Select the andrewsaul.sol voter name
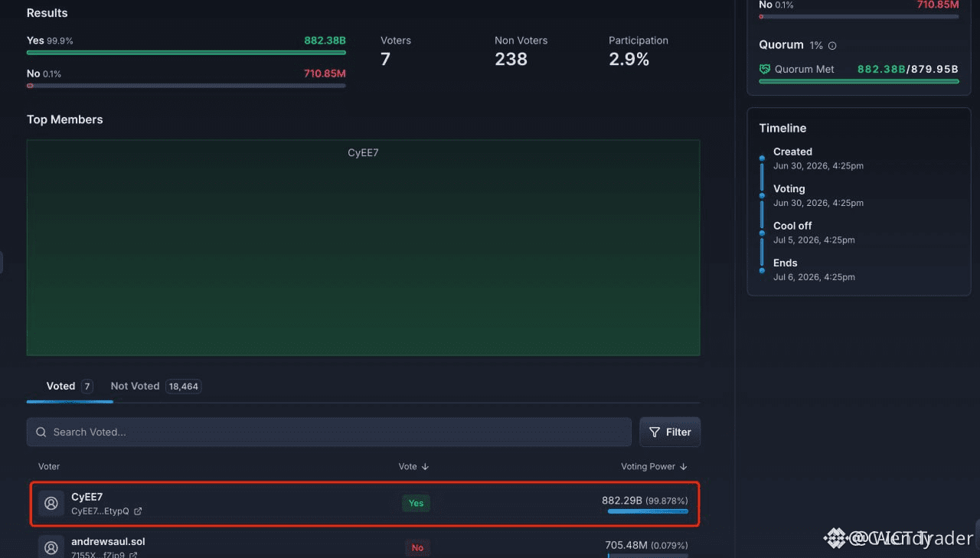Image resolution: width=980 pixels, height=558 pixels. click(x=108, y=541)
